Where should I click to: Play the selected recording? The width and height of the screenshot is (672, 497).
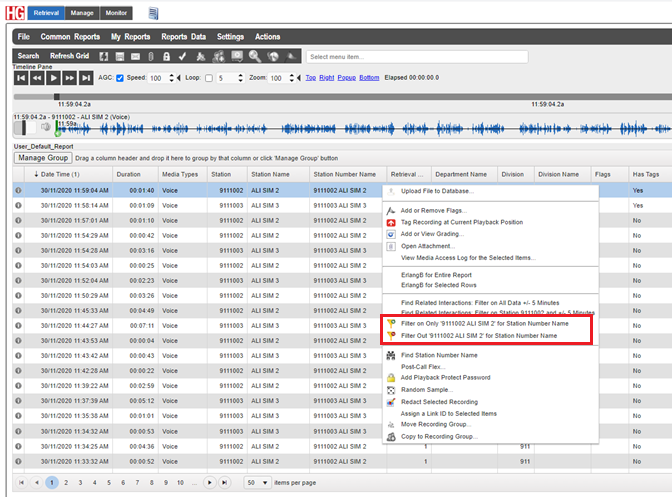(x=54, y=78)
